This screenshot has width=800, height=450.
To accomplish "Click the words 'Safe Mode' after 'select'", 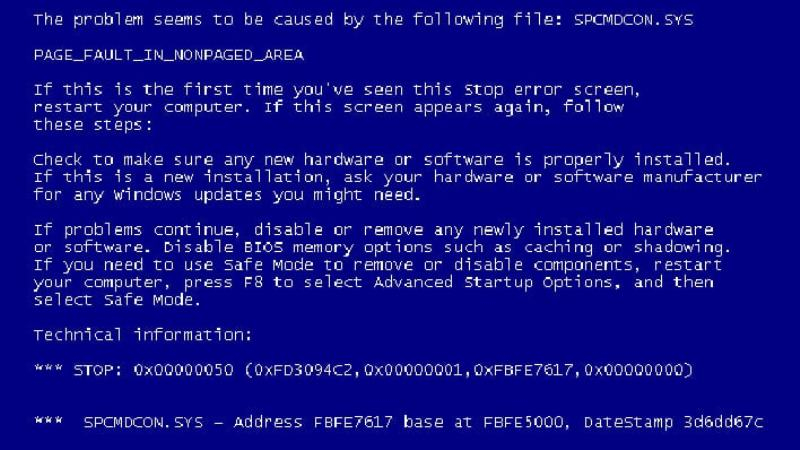I will tap(148, 299).
